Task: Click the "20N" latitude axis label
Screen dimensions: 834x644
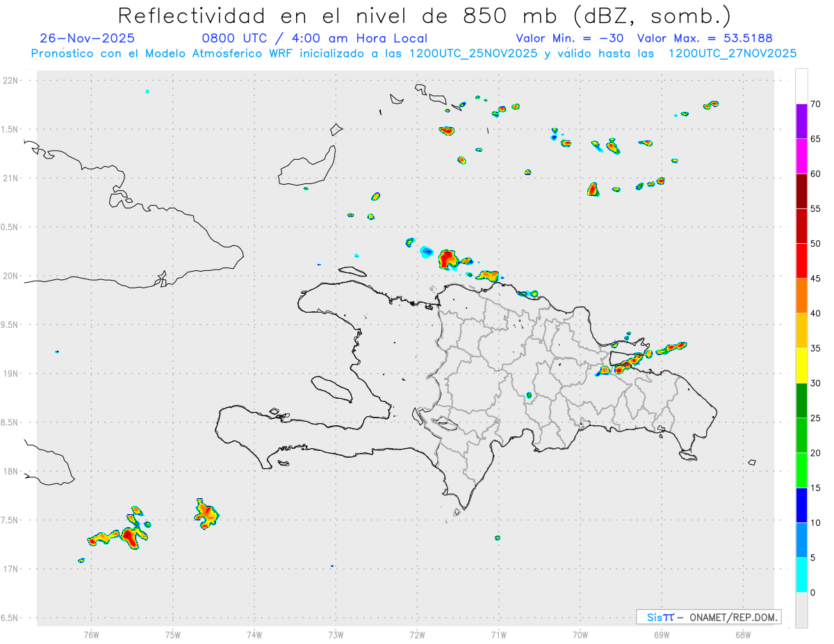Action: (12, 276)
